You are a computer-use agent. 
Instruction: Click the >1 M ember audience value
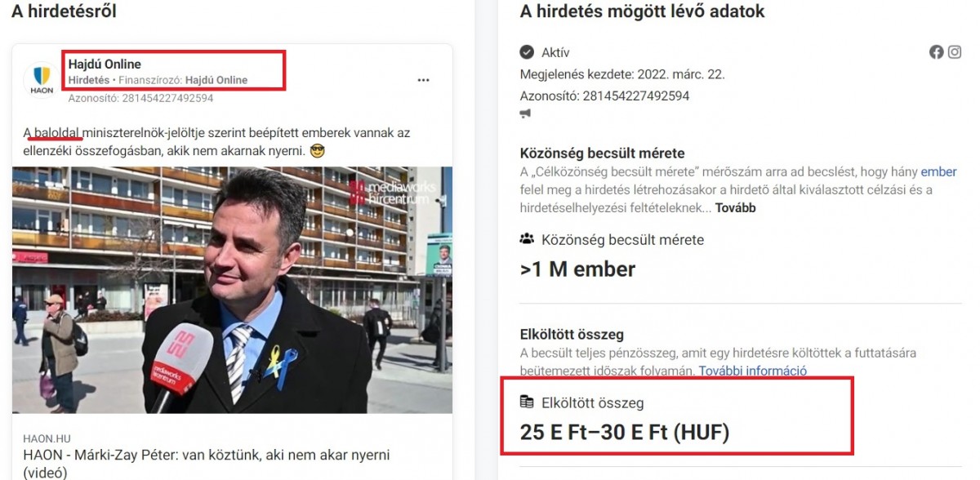(x=577, y=269)
